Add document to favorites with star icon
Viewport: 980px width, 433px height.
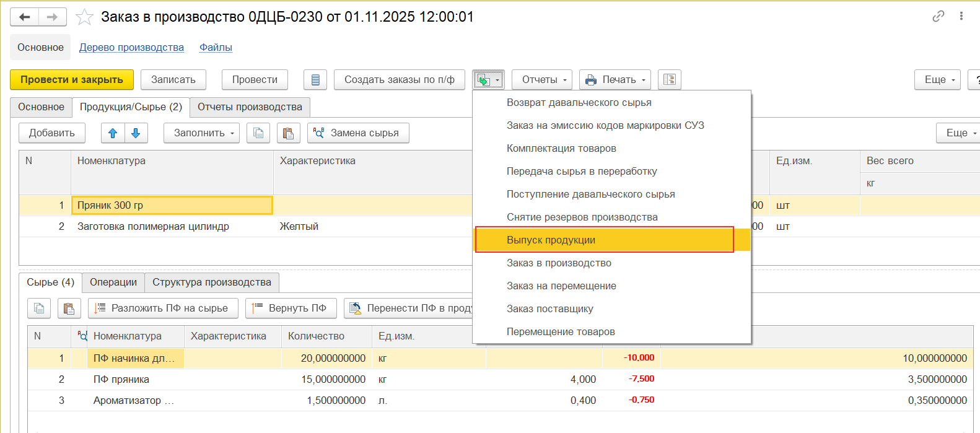(x=84, y=17)
